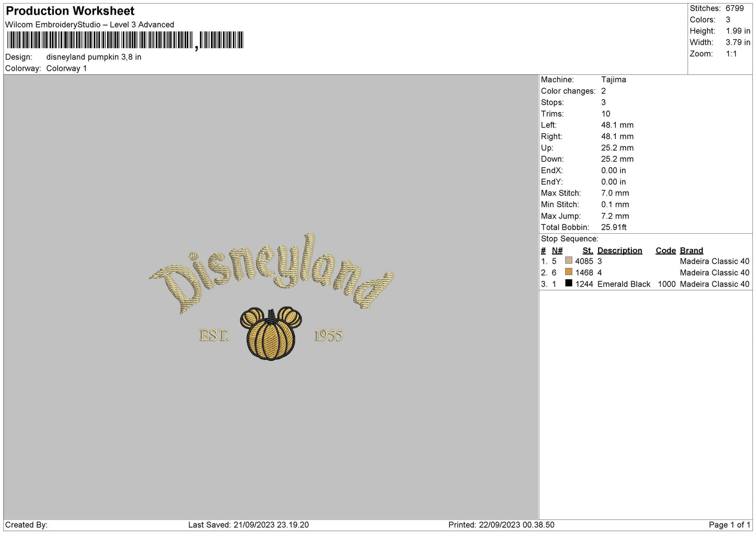The image size is (756, 534).
Task: Click Madeira Classic 40 in row 2
Action: pyautogui.click(x=715, y=273)
